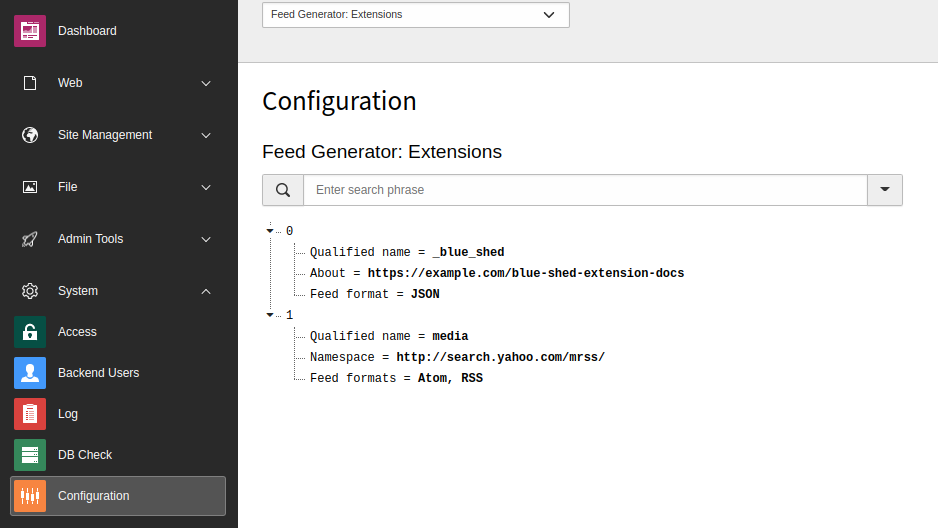Click the Configuration page heading
The height and width of the screenshot is (528, 938).
coord(339,101)
